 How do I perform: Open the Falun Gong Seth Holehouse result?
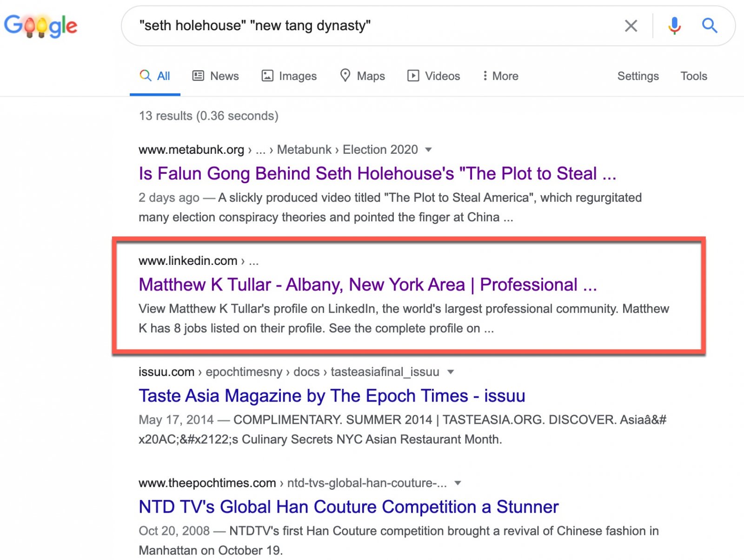[x=377, y=173]
